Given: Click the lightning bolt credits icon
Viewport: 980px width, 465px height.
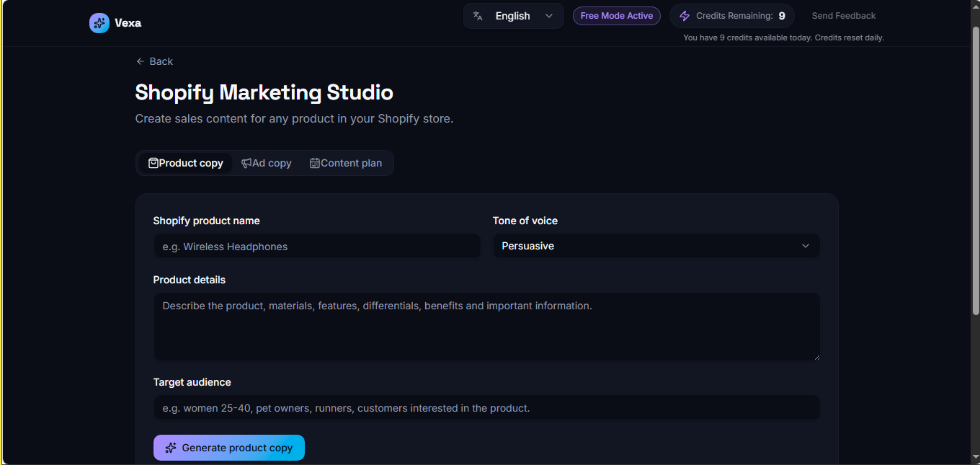Looking at the screenshot, I should 685,16.
